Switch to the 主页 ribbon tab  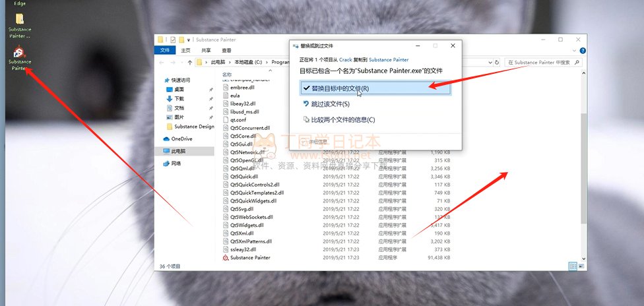(x=185, y=50)
